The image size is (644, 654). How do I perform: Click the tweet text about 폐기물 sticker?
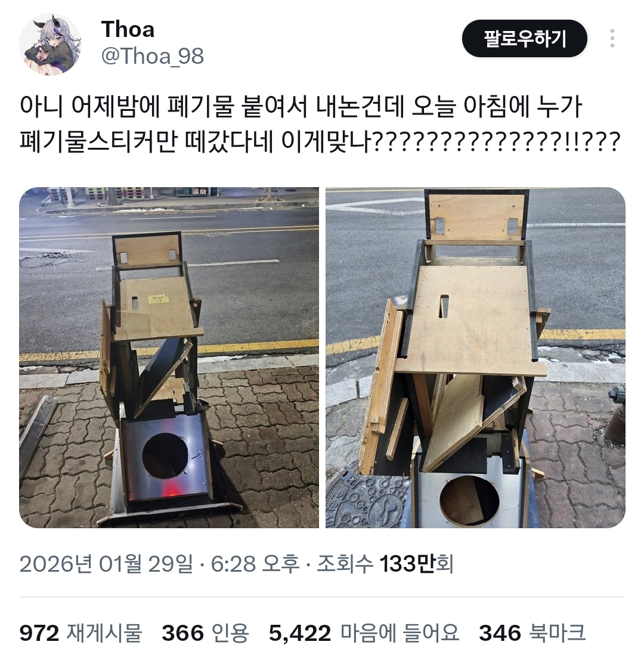320,124
